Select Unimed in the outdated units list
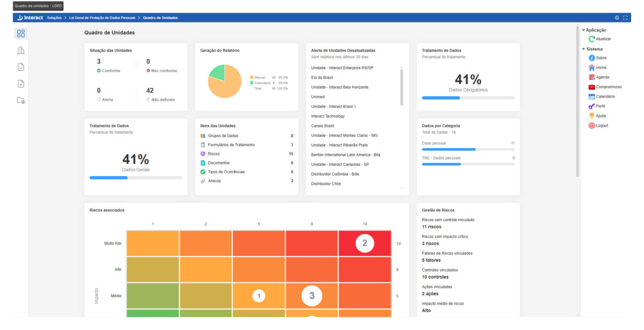Viewport: 644px width, 330px height. coord(318,97)
